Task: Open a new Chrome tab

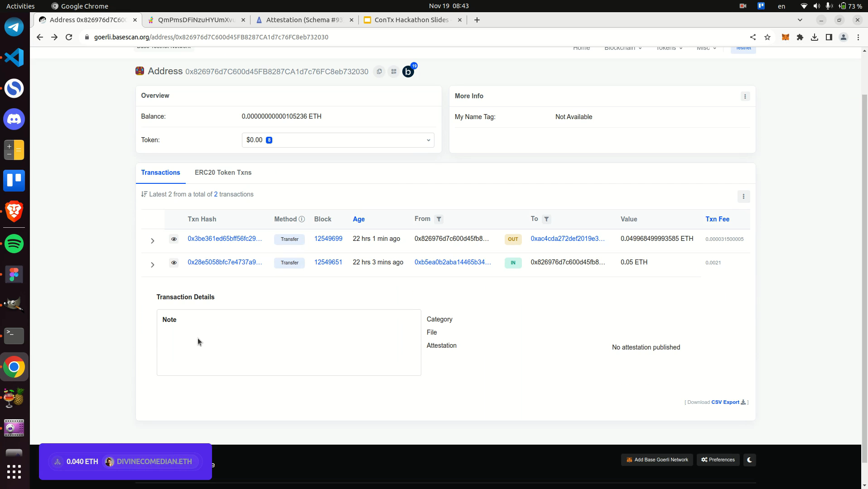Action: point(477,20)
